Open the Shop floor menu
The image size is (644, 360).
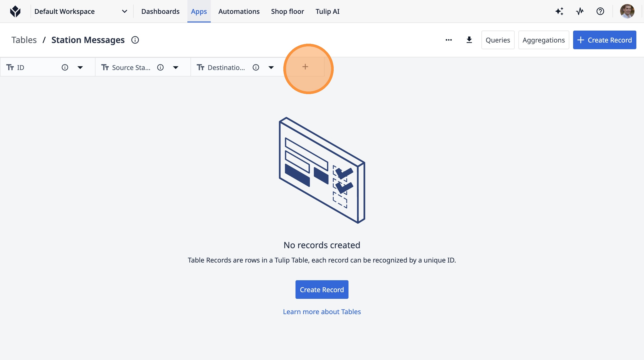pos(287,11)
